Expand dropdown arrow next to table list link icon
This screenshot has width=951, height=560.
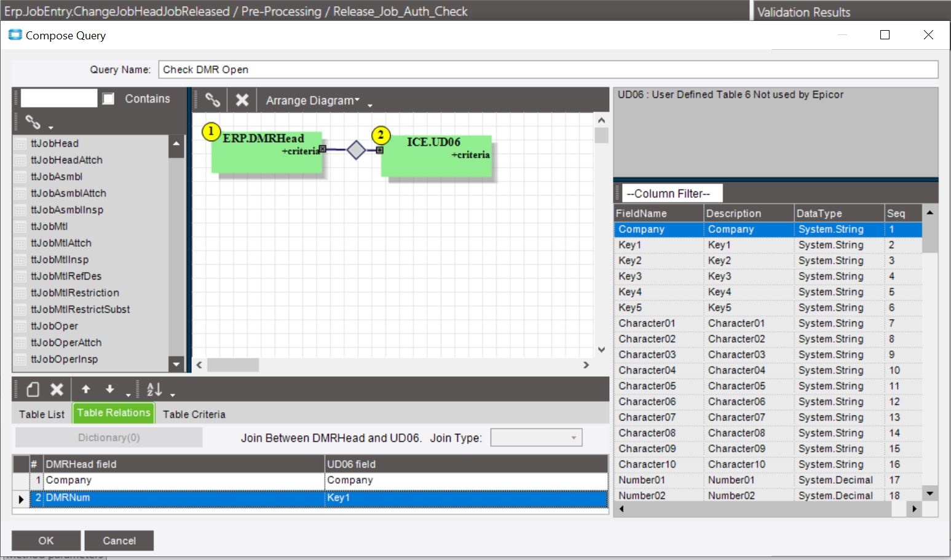pyautogui.click(x=50, y=127)
